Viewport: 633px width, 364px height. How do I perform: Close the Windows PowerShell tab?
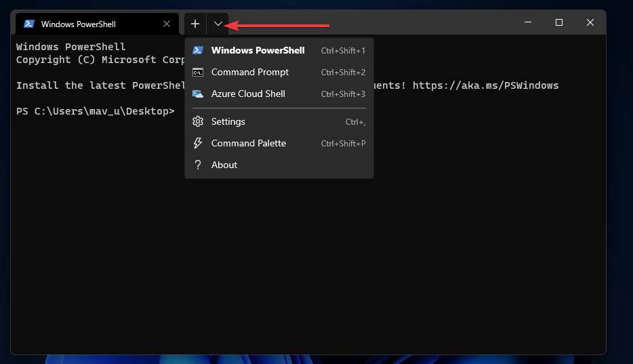click(167, 24)
